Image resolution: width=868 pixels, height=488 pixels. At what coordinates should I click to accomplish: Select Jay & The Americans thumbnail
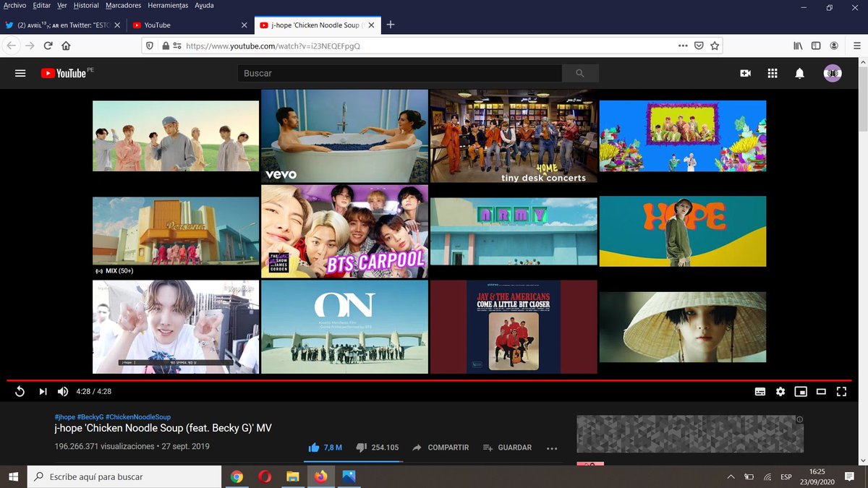pyautogui.click(x=514, y=327)
